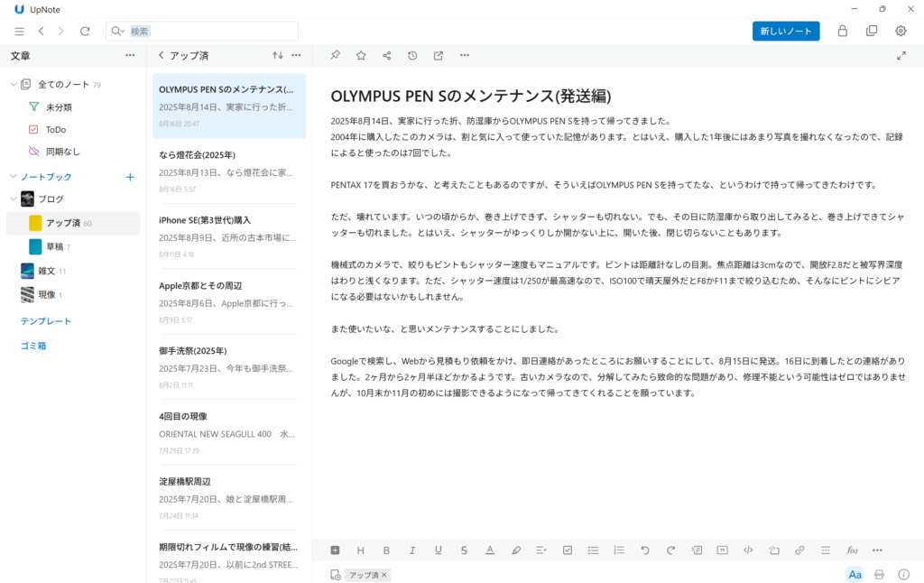Click the share note icon
The width and height of the screenshot is (924, 583).
386,56
